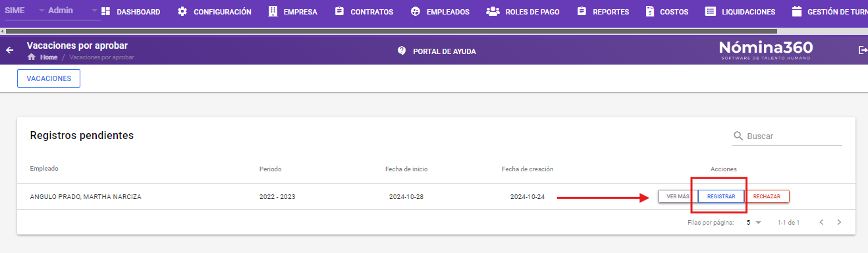Click the Empresa building icon
Viewport: 868px width, 253px height.
pyautogui.click(x=273, y=11)
